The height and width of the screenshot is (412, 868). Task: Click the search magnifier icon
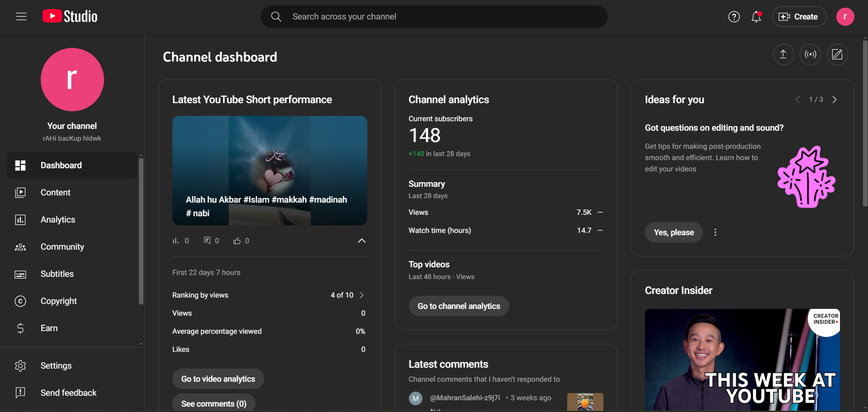tap(276, 17)
